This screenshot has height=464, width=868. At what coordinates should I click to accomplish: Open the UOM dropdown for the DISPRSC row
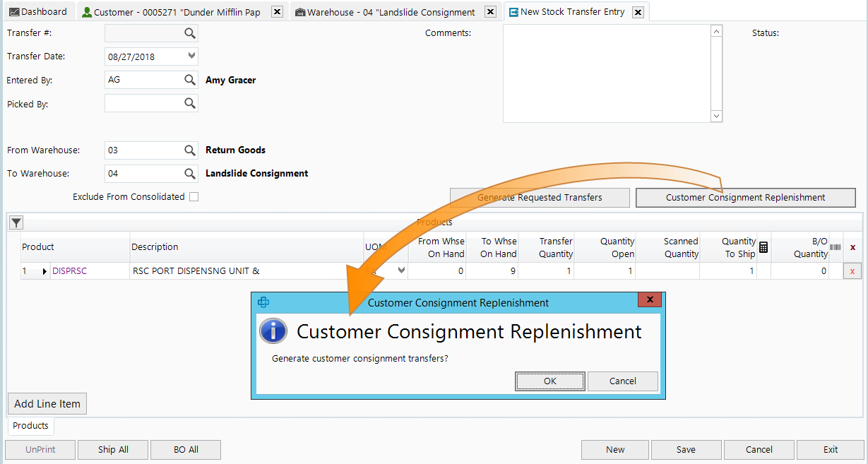pos(400,270)
